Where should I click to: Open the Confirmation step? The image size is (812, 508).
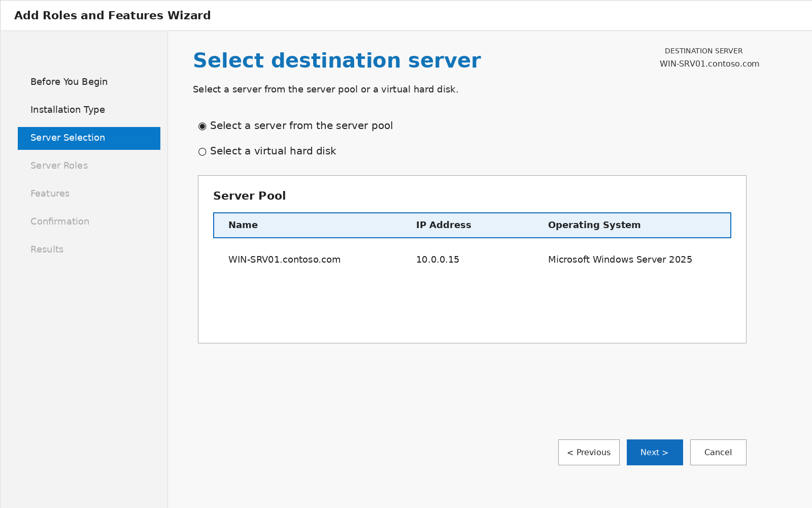pyautogui.click(x=60, y=221)
